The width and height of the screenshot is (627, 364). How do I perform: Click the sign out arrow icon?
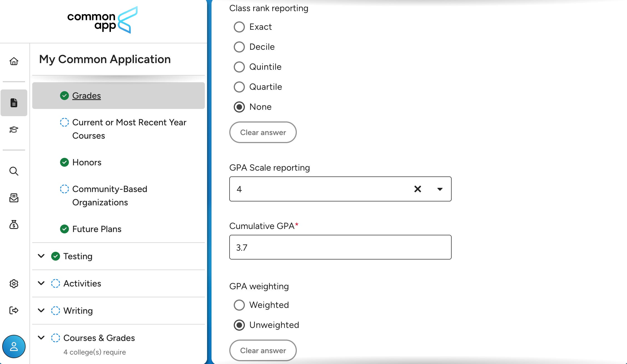(x=14, y=310)
